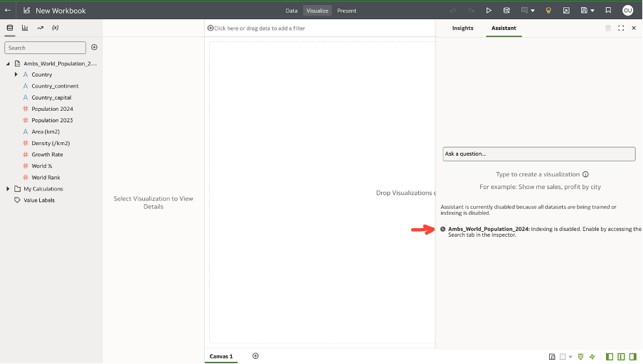Open the Parameters (x) panel icon
Screen dimensions: 643x364
point(55,28)
